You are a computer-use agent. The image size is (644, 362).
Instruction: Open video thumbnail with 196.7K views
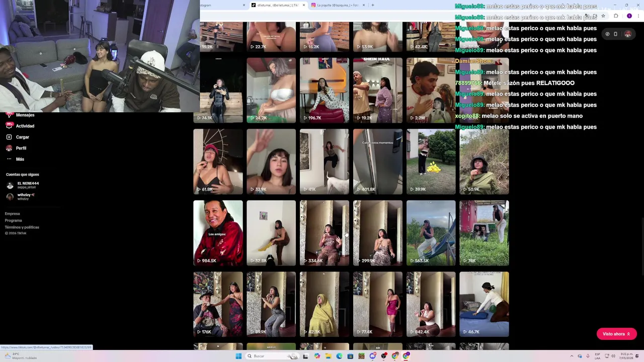pyautogui.click(x=325, y=90)
